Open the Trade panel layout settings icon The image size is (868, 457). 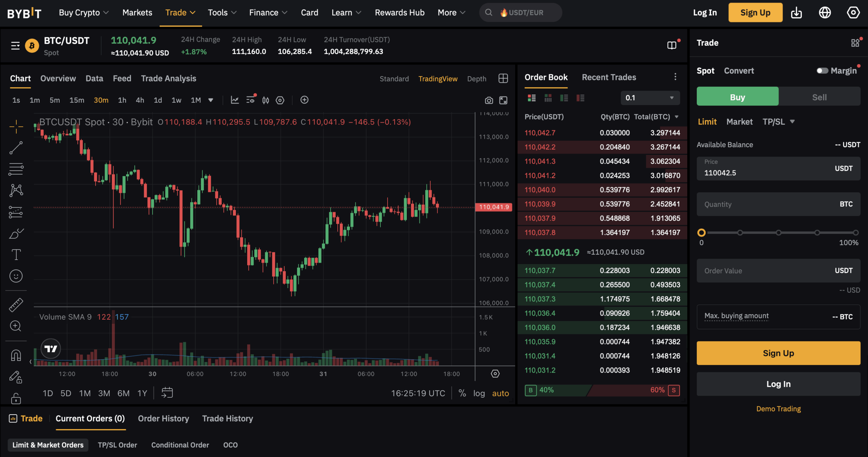(855, 43)
